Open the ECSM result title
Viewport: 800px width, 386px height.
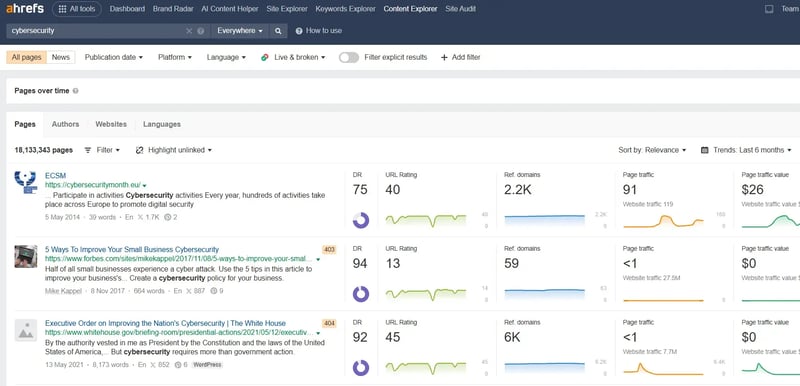coord(55,176)
